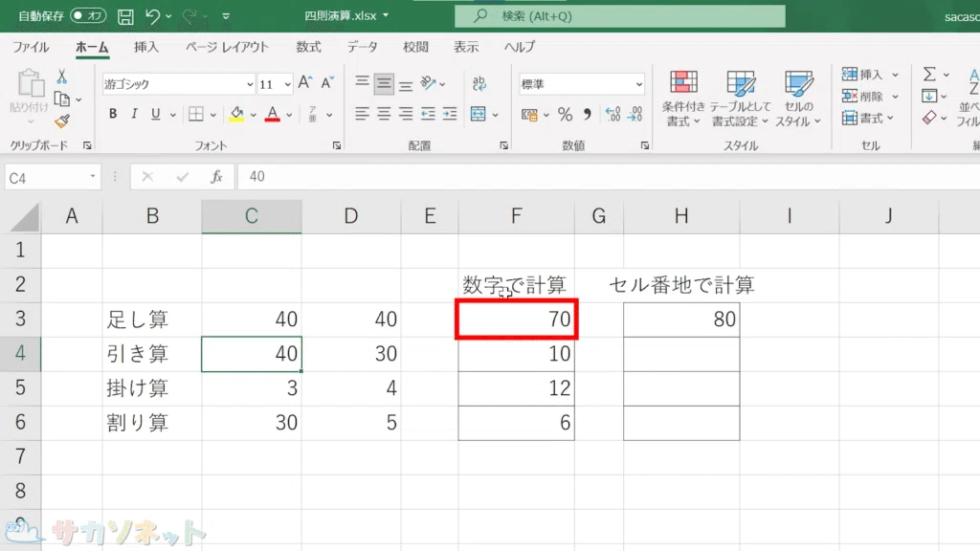Select the Format Painter brush icon

pos(61,121)
